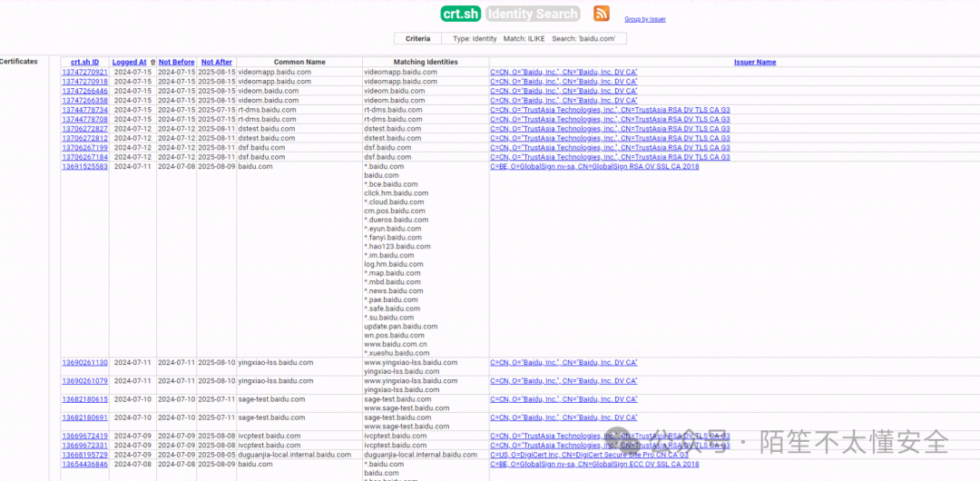
Task: Select matching identity click.hm.baidu.com
Action: point(397,193)
